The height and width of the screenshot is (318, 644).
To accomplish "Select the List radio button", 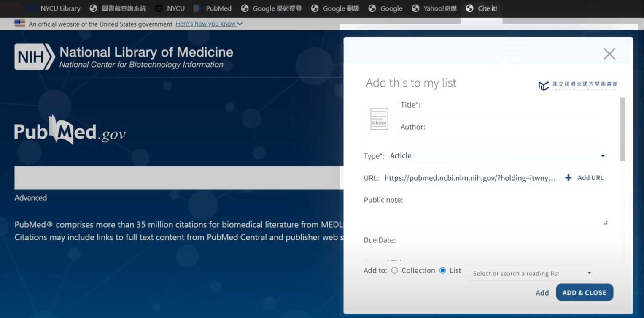I will [x=442, y=270].
